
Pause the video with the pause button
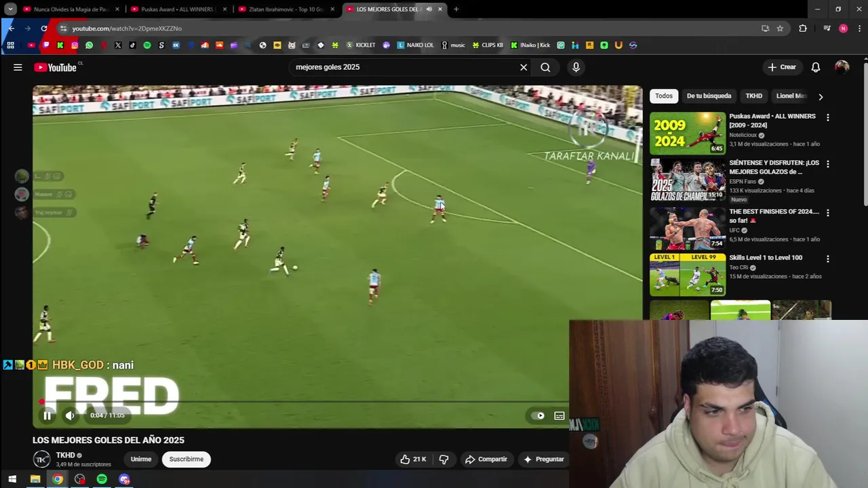47,415
